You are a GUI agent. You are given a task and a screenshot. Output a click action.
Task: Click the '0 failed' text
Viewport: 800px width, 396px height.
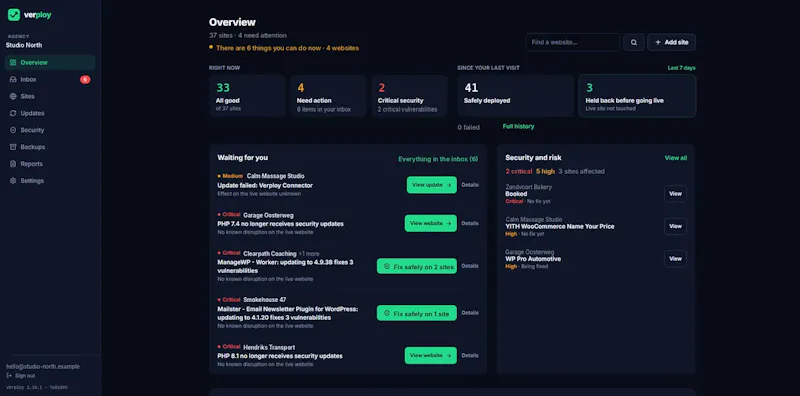[468, 128]
